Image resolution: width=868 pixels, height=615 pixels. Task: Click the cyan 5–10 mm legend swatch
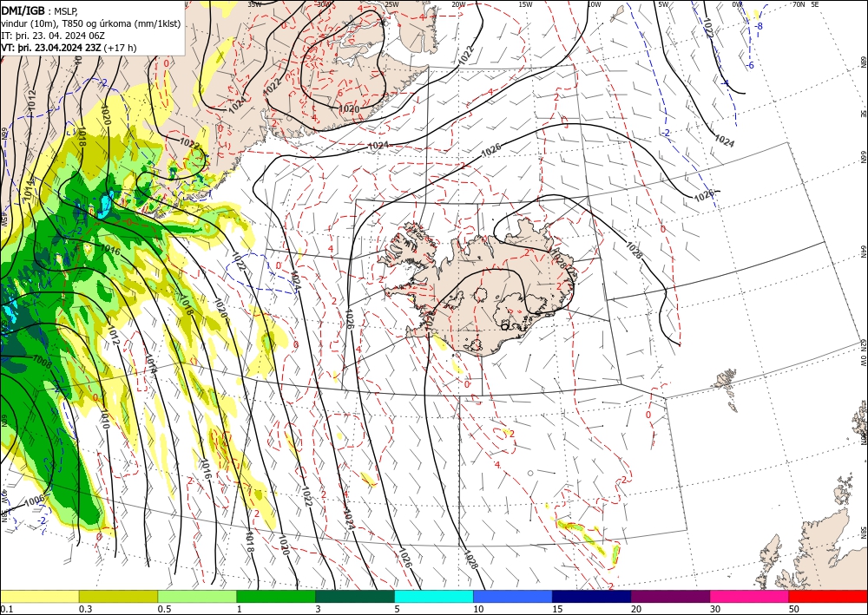(434, 596)
